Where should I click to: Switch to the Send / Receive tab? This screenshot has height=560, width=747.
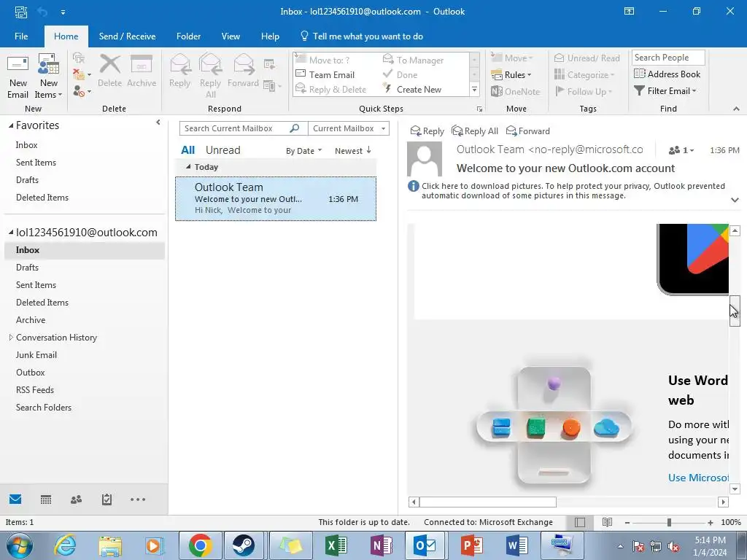click(x=127, y=36)
